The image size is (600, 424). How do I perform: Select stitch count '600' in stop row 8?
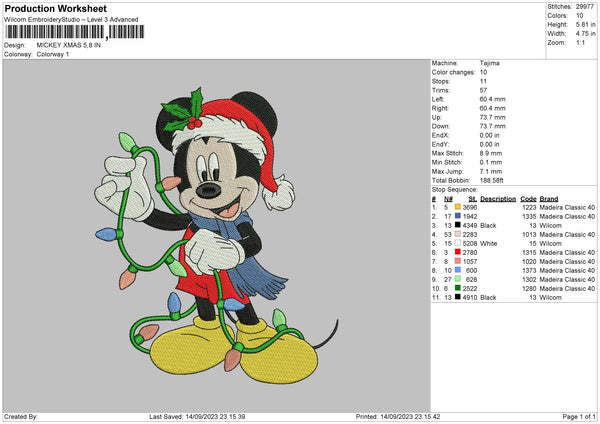471,270
